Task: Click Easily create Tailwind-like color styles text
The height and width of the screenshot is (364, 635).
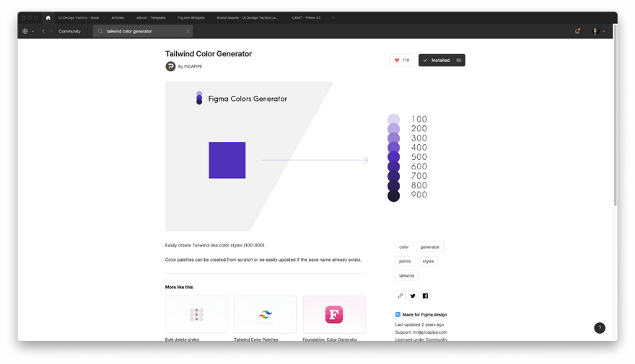Action: (215, 245)
